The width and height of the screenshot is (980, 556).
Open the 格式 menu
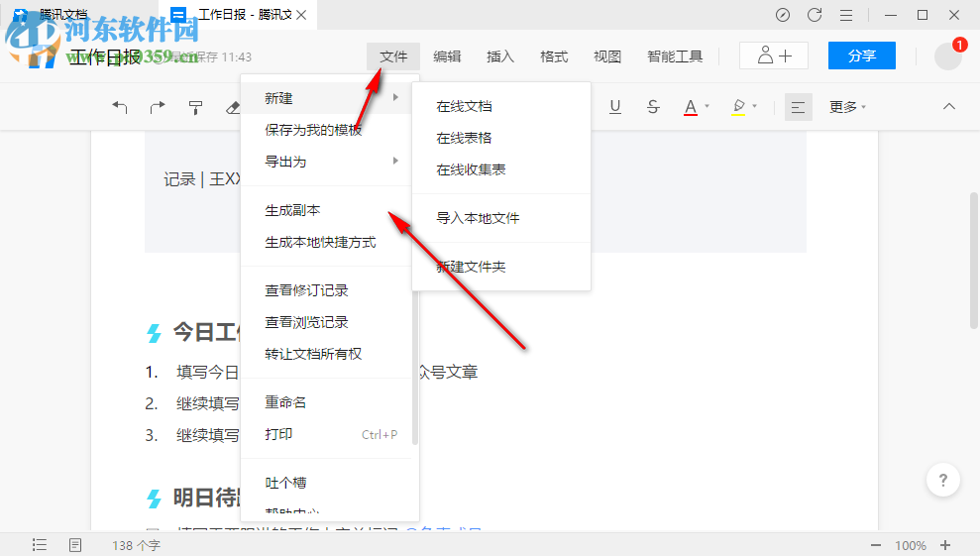(x=554, y=56)
